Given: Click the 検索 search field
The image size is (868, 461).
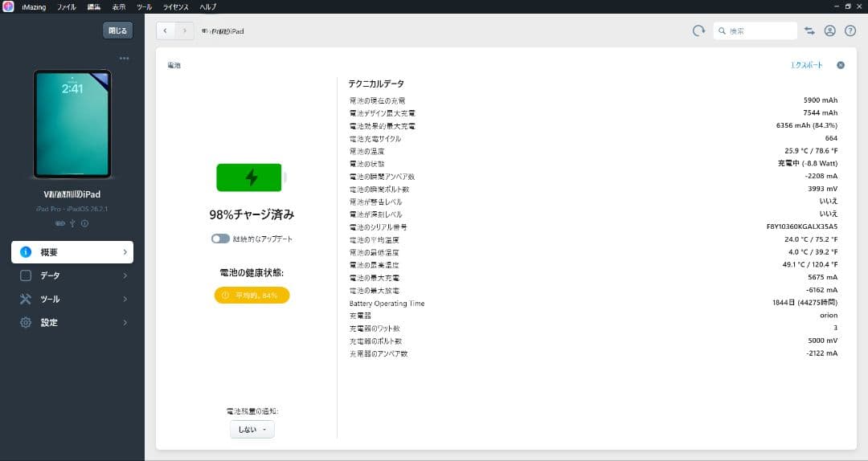Looking at the screenshot, I should (x=755, y=31).
